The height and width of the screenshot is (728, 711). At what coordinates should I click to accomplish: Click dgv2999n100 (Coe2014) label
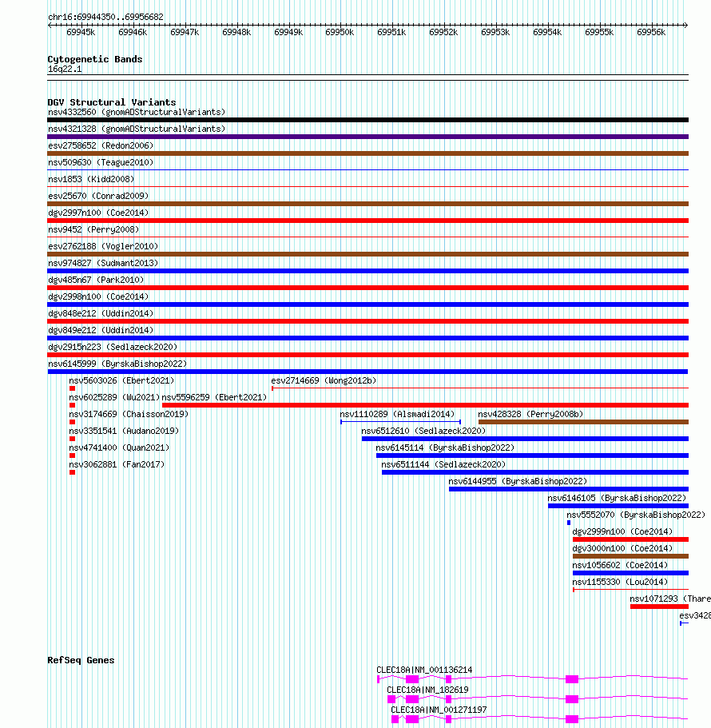pos(622,531)
